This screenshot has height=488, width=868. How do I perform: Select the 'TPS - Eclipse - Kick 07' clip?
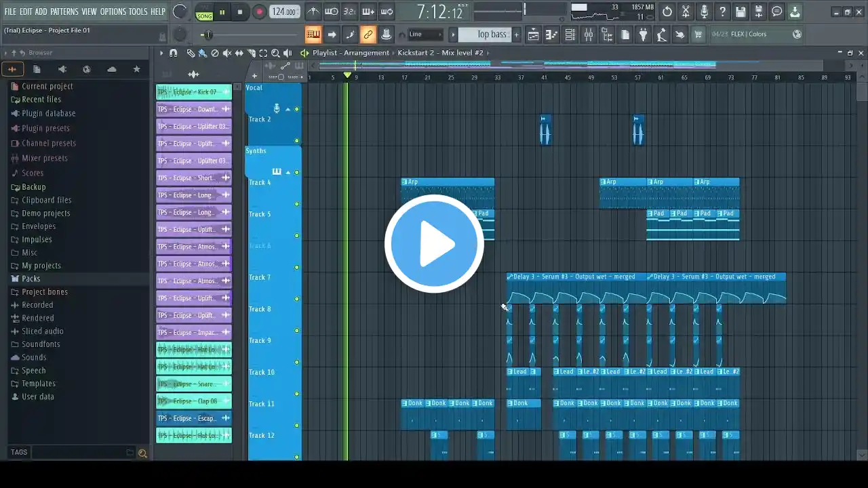pyautogui.click(x=194, y=91)
